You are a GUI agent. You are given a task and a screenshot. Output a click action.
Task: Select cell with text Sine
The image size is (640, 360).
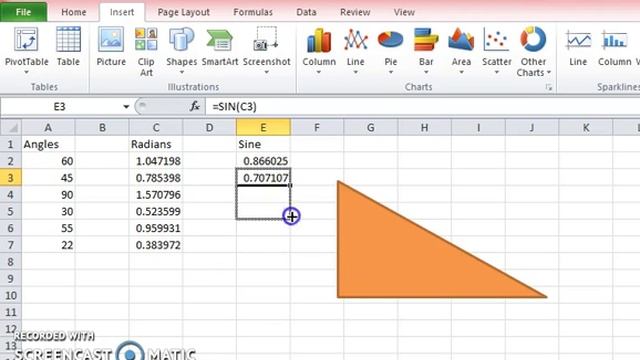tap(263, 144)
